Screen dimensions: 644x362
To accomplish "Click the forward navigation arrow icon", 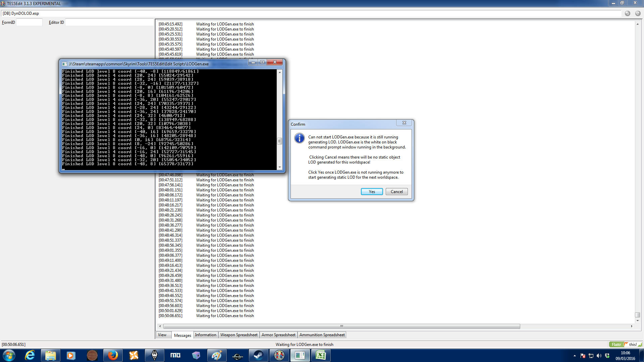I will [638, 13].
